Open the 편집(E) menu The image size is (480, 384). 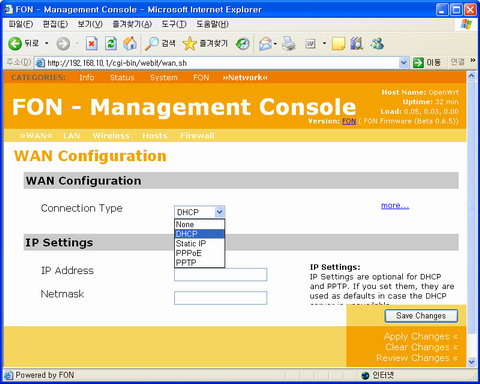(x=55, y=24)
